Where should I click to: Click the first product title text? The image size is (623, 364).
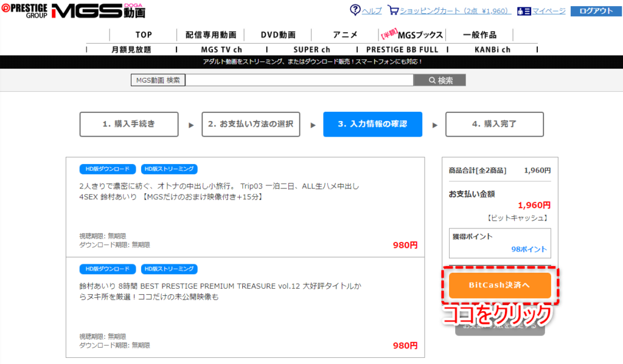219,191
